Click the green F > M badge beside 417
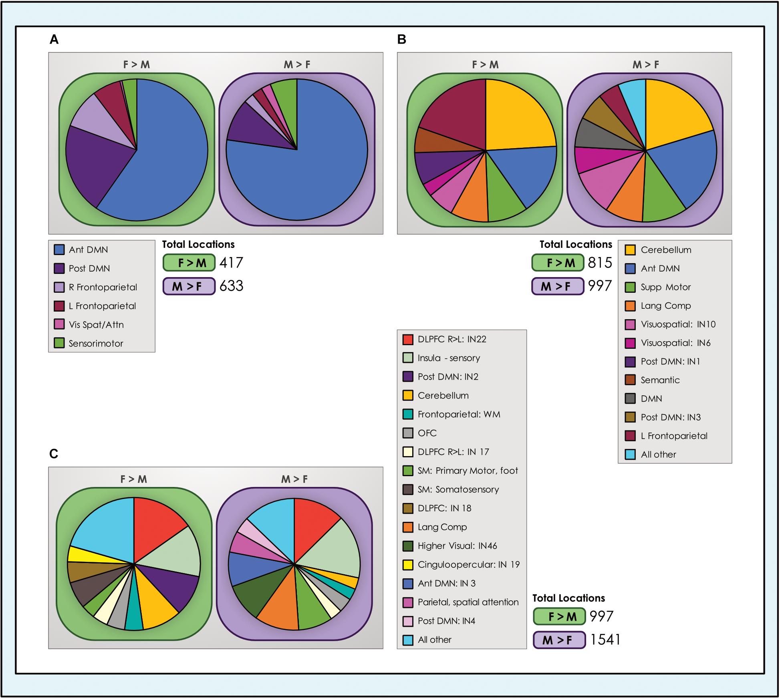 pos(189,263)
